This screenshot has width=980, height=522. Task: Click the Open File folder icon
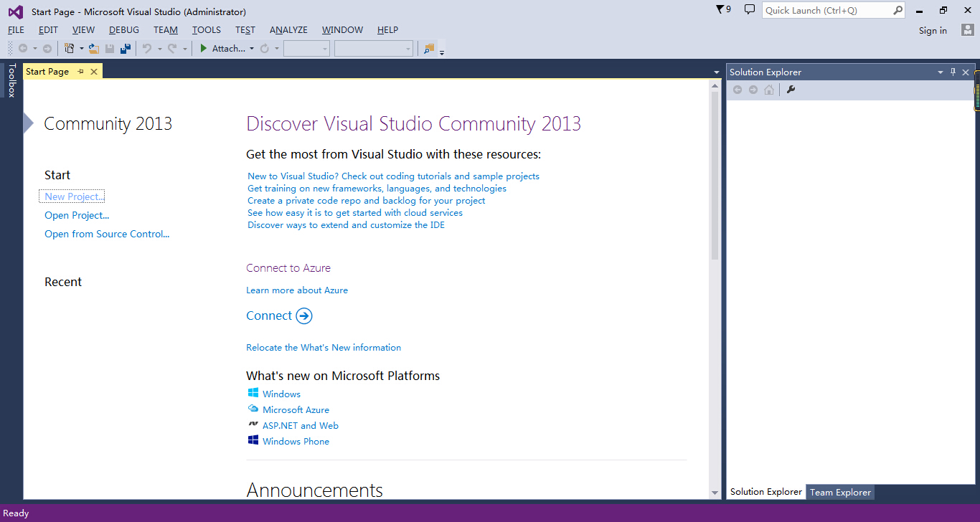coord(93,49)
